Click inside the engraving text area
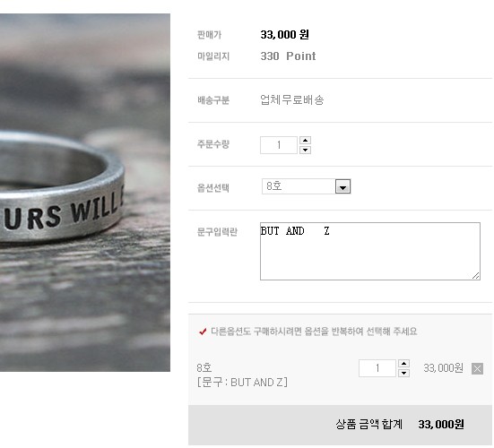This screenshot has height=448, width=494. click(x=370, y=251)
